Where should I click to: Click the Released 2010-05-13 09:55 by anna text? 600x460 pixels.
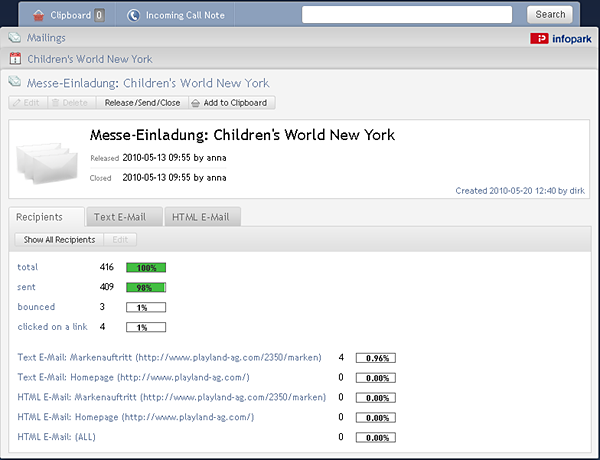coord(158,158)
